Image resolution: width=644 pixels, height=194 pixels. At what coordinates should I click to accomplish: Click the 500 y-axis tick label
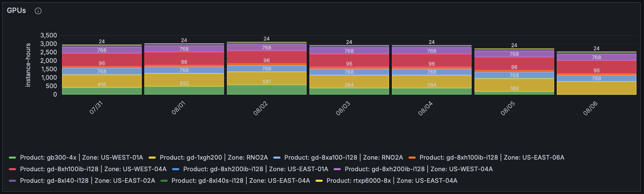(x=51, y=86)
